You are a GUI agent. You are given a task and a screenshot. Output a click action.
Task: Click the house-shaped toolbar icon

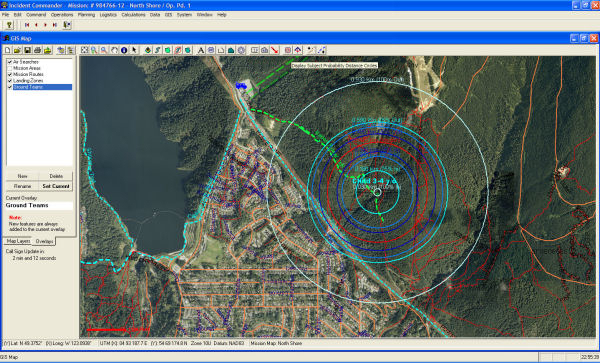231,50
